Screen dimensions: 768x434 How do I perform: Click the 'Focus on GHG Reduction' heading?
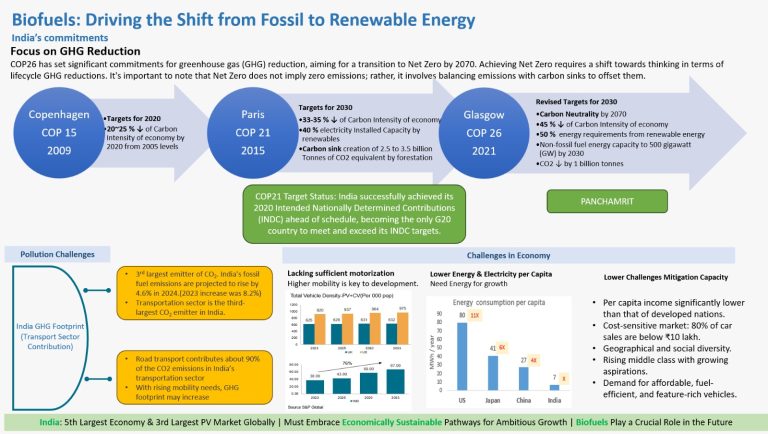click(75, 51)
